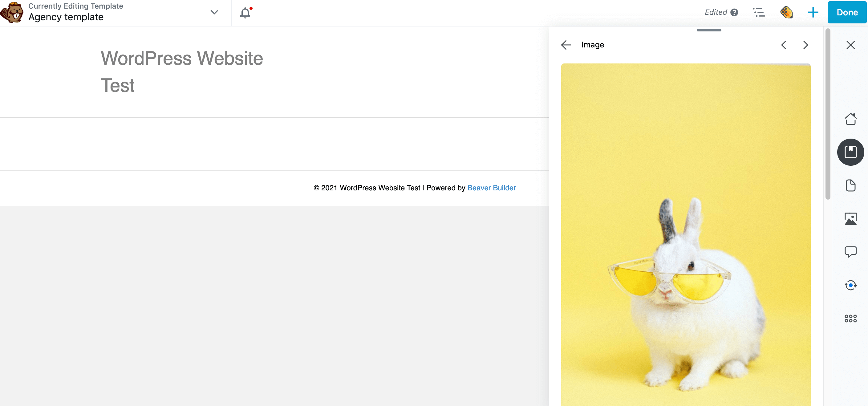This screenshot has height=406, width=868.
Task: Click back arrow to close Image panel
Action: pyautogui.click(x=565, y=45)
